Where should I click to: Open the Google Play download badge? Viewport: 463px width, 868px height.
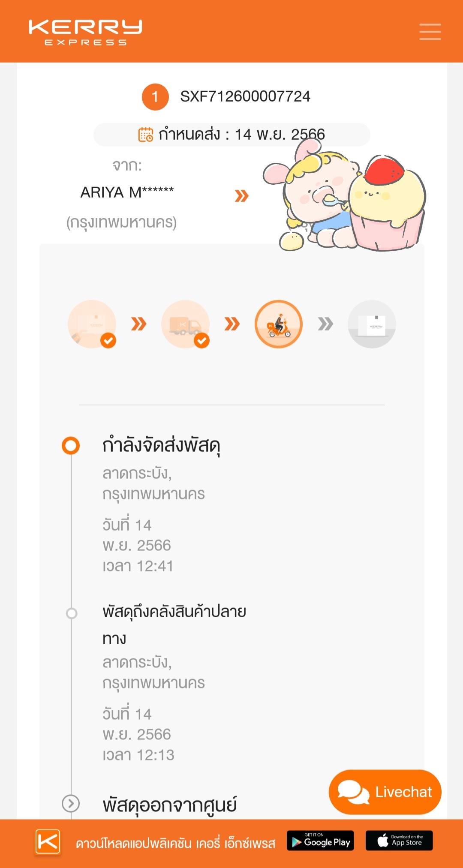click(320, 841)
